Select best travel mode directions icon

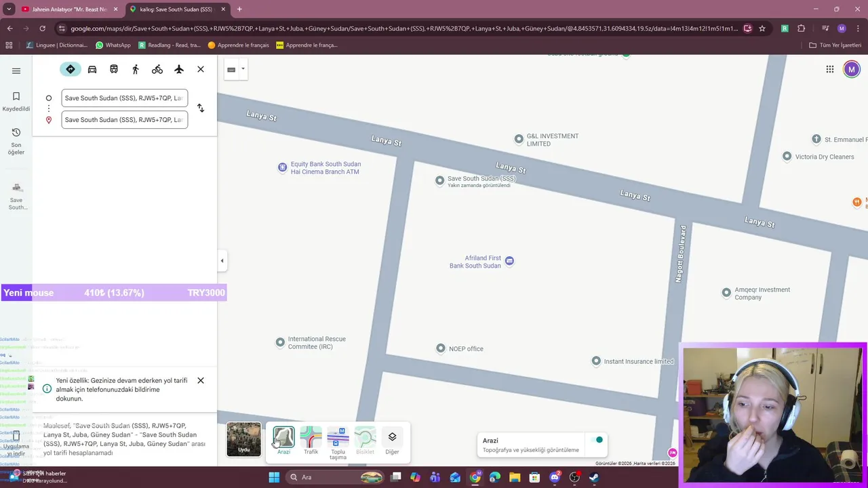pyautogui.click(x=71, y=69)
